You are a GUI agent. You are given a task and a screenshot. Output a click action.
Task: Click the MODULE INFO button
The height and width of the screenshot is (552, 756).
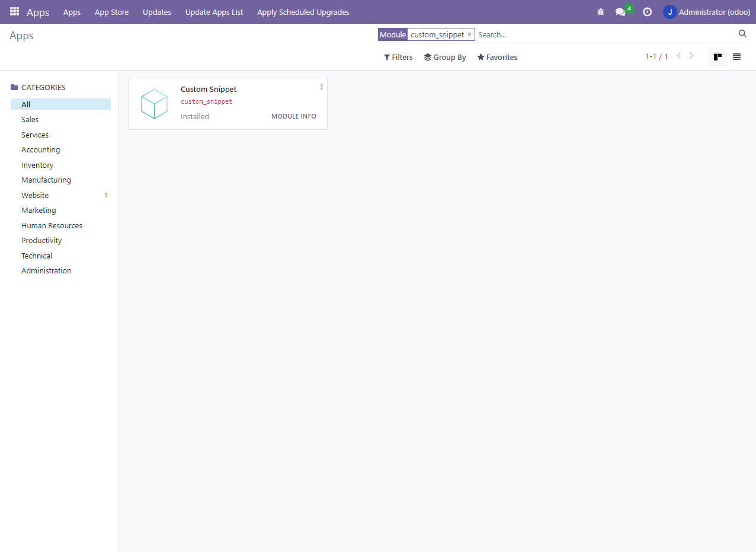[294, 116]
